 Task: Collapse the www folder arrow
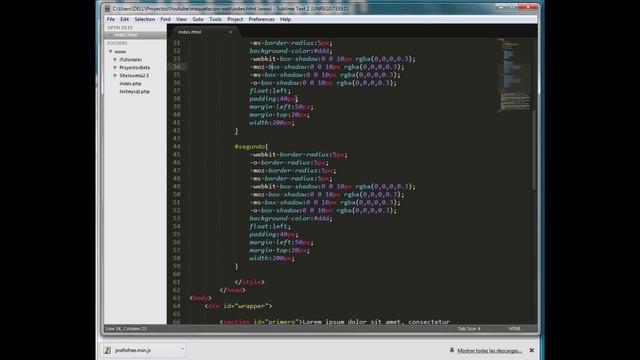coord(110,52)
